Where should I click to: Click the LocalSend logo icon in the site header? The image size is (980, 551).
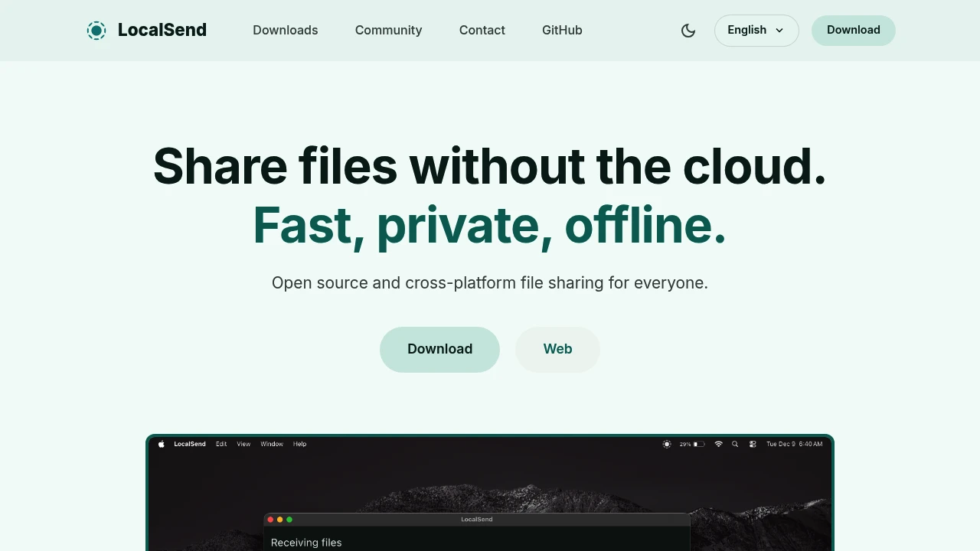pyautogui.click(x=96, y=31)
